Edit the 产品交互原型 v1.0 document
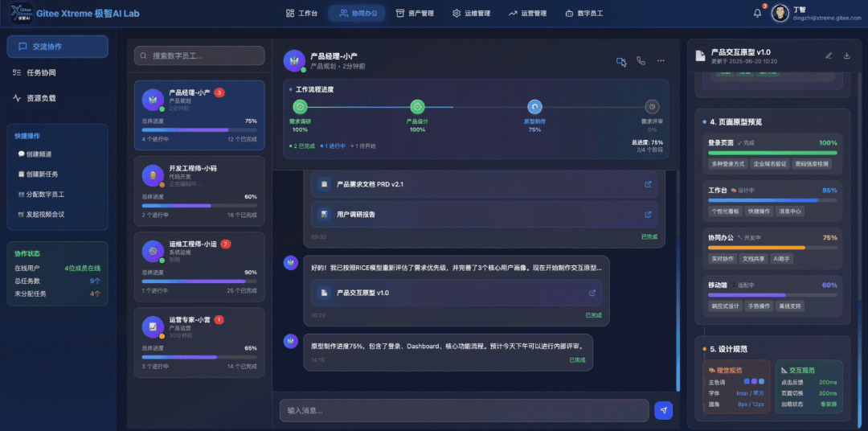The width and height of the screenshot is (868, 431). 829,55
